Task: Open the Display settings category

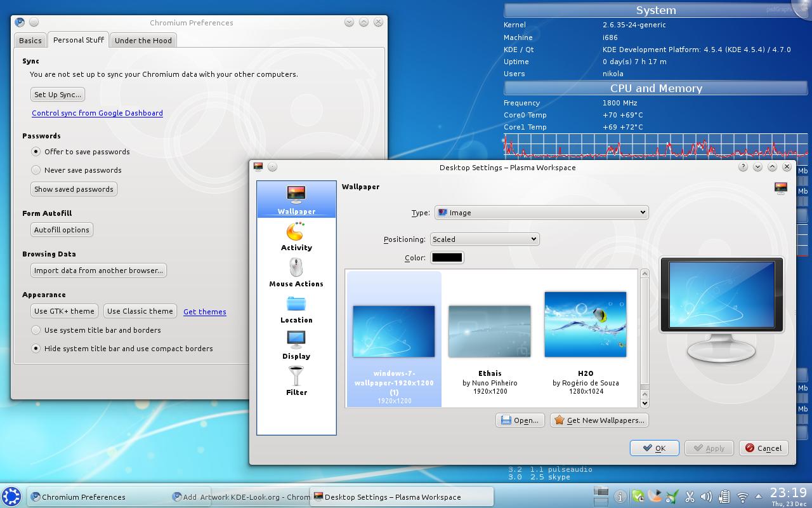Action: [x=296, y=345]
